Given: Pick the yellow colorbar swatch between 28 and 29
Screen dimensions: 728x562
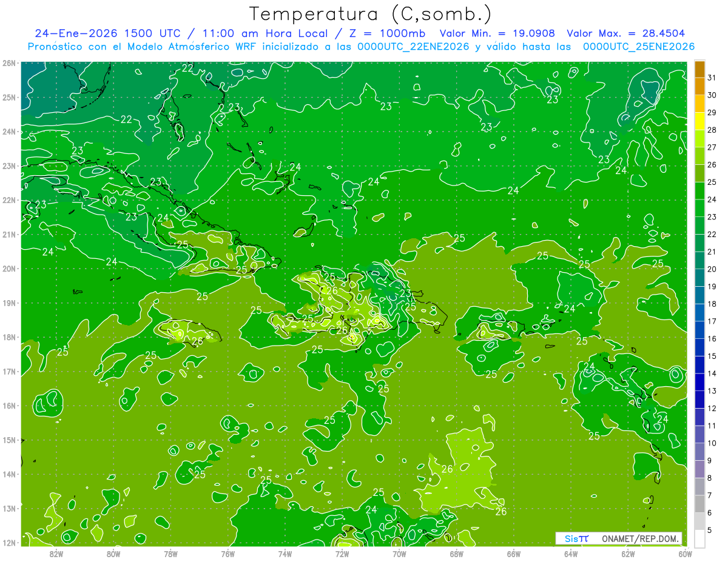Looking at the screenshot, I should coord(699,121).
